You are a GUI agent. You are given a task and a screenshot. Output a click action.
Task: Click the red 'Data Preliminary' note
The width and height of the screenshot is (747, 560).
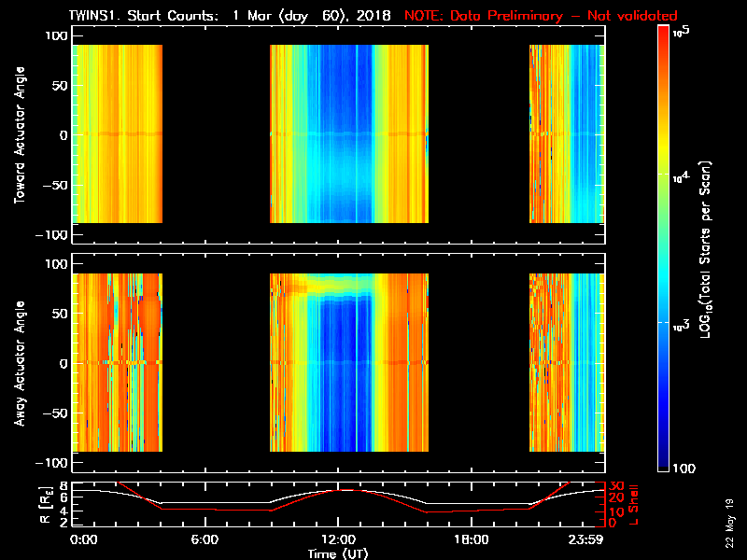click(541, 16)
